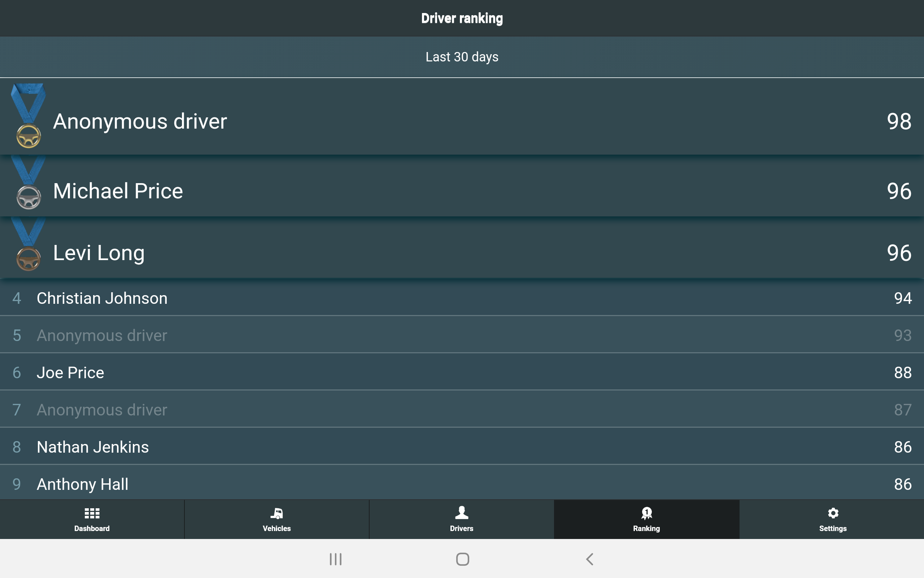Tap the Vehicles truck icon
The height and width of the screenshot is (578, 924).
276,513
